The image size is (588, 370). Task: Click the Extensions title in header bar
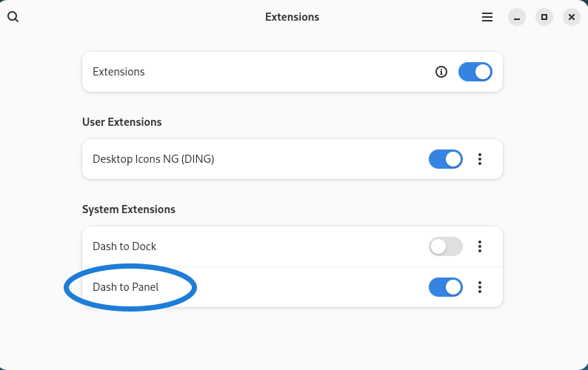coord(293,17)
